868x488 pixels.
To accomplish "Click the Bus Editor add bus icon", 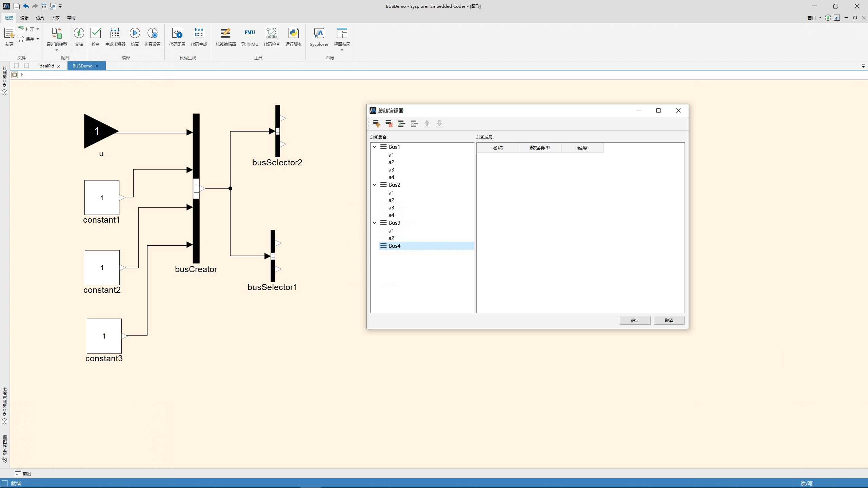I will tap(376, 124).
